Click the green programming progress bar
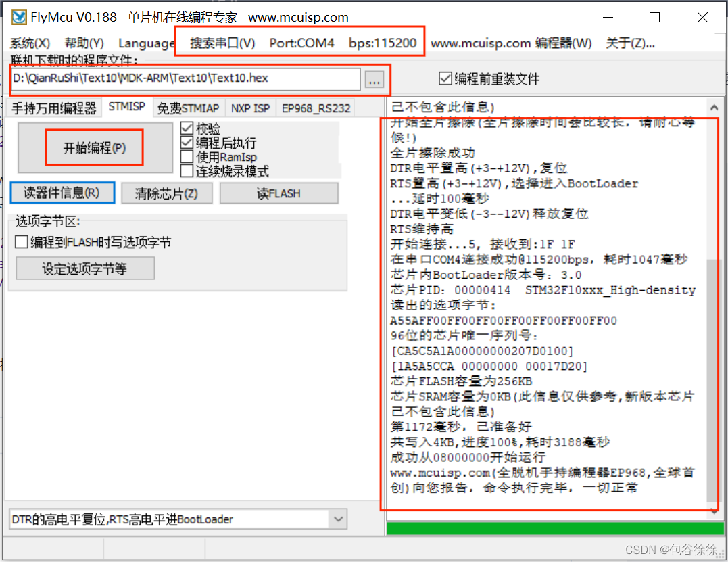 (x=555, y=528)
